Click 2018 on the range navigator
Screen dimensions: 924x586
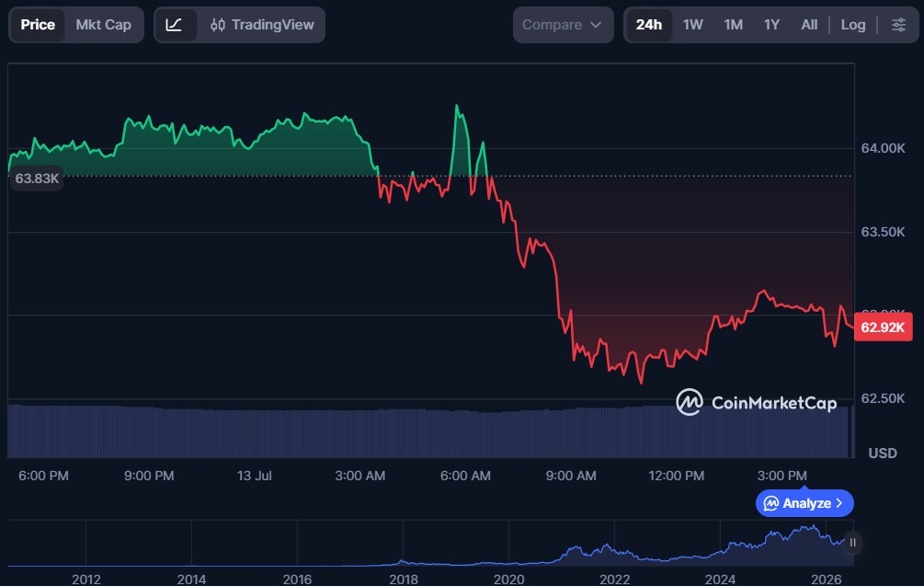(403, 579)
